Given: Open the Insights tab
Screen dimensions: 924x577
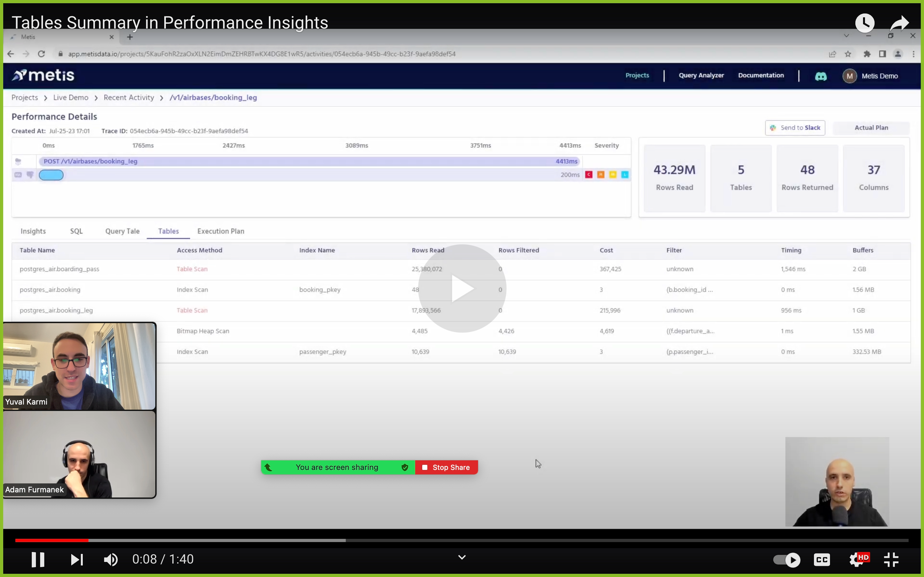Looking at the screenshot, I should (x=33, y=231).
